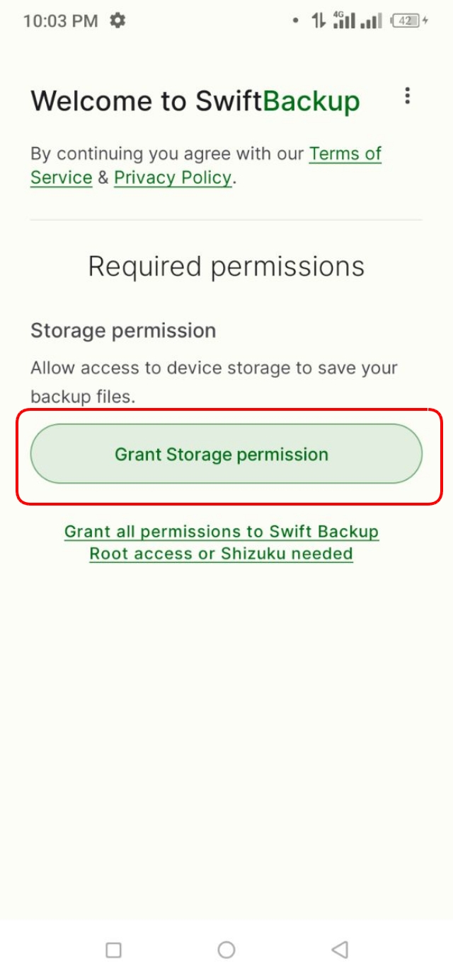Open recent apps with square button
This screenshot has height=980, width=453.
coord(113,950)
